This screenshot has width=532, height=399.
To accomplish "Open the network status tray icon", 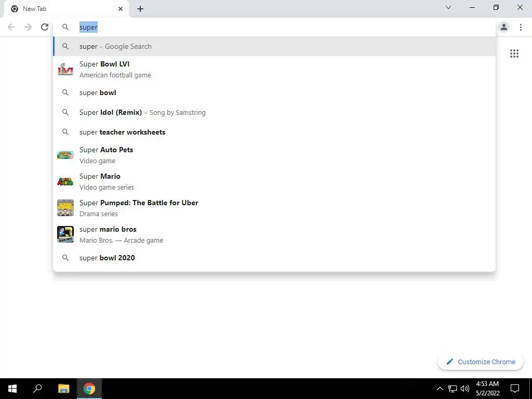I will coord(453,389).
